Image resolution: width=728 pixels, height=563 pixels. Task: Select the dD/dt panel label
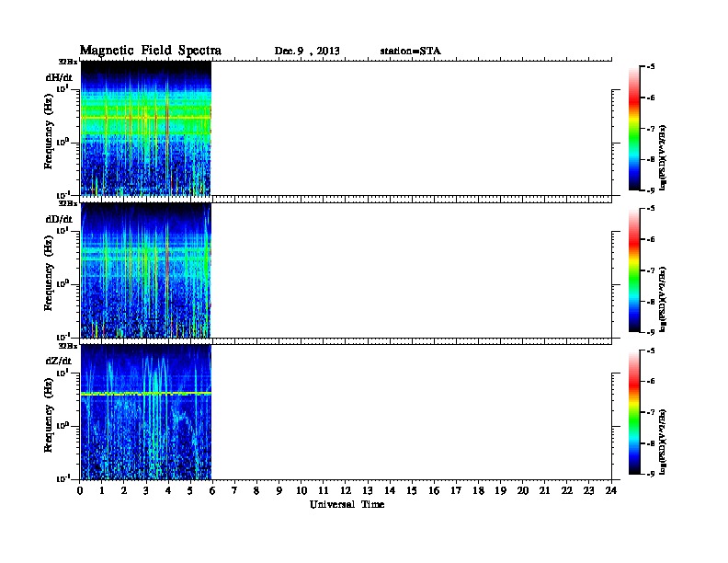(x=59, y=219)
